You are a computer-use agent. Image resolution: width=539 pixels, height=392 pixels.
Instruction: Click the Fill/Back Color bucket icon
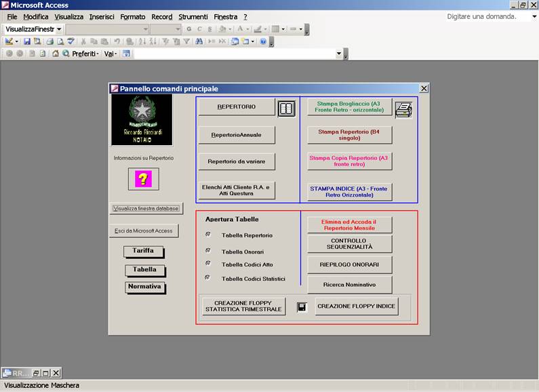click(222, 29)
